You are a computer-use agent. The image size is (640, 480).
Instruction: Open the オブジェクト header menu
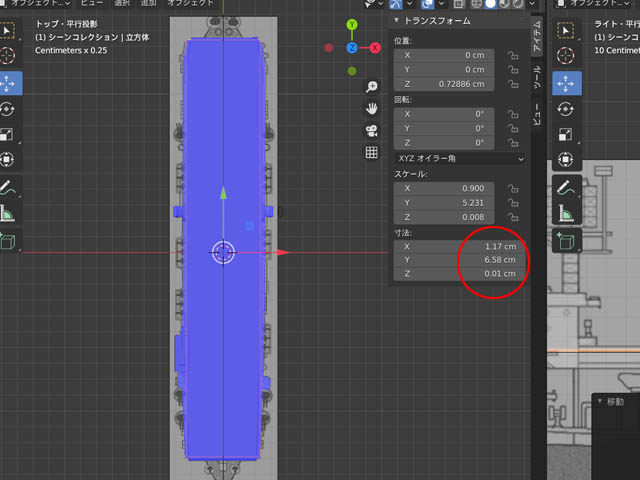click(190, 3)
